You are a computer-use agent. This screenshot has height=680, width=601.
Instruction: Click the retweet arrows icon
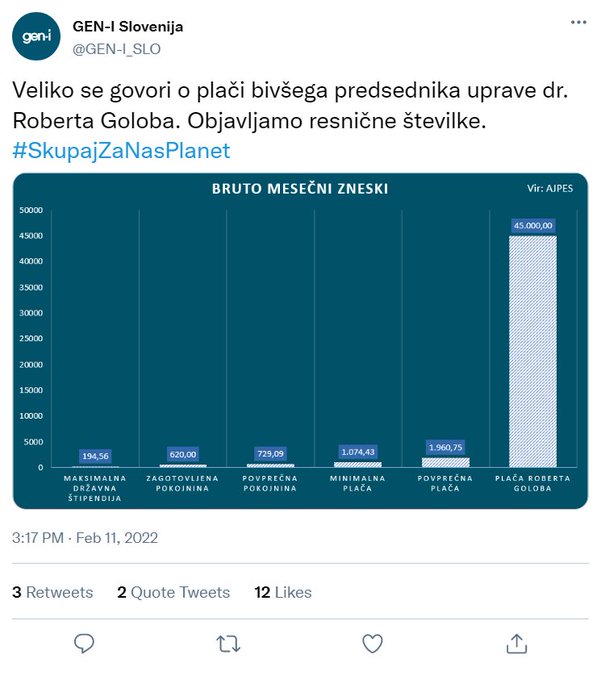229,644
